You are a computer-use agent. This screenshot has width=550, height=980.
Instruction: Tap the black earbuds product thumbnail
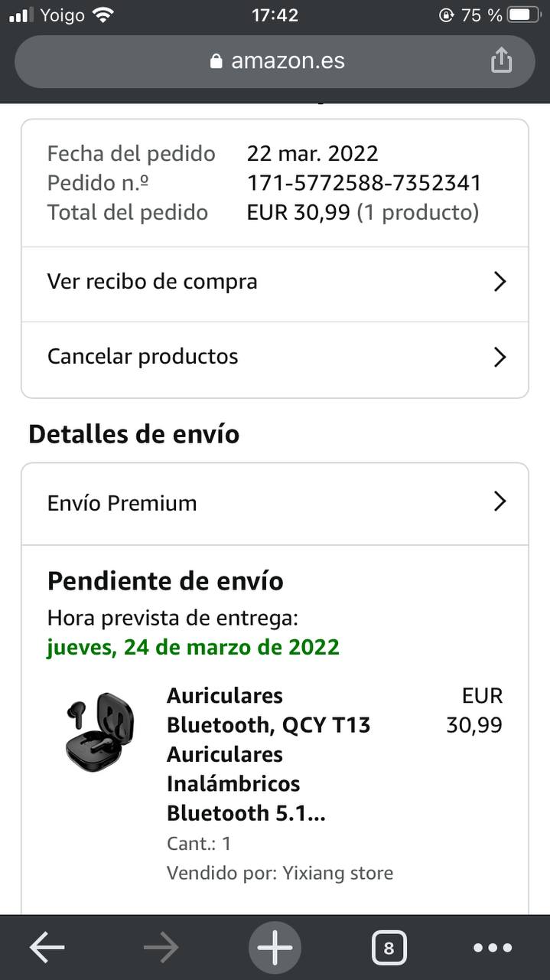99,731
